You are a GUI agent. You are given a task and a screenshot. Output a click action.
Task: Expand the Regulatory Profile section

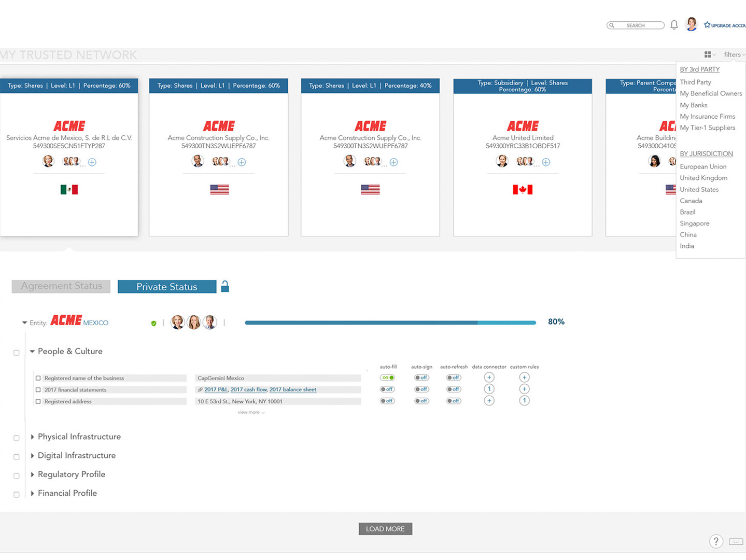tap(32, 474)
